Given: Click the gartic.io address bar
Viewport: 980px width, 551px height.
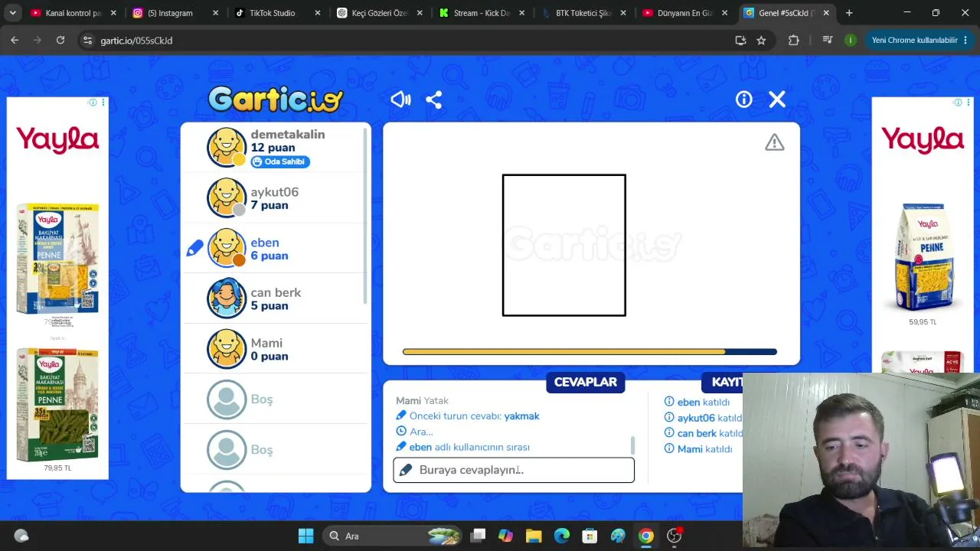Looking at the screenshot, I should pyautogui.click(x=413, y=41).
